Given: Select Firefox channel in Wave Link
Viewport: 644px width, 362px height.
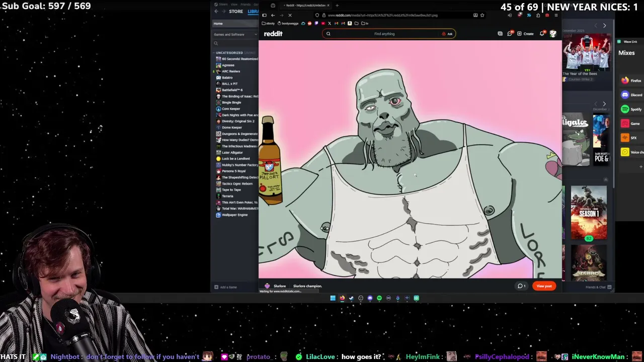Looking at the screenshot, I should (631, 80).
